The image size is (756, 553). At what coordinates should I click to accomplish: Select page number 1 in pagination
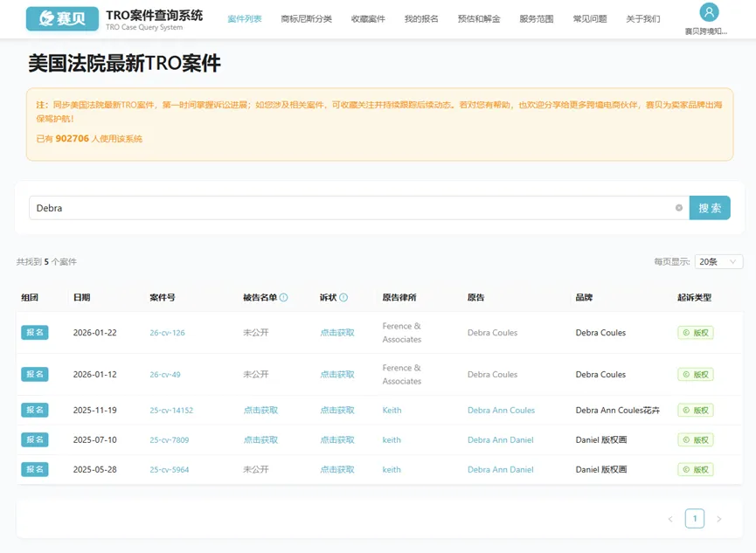click(695, 518)
